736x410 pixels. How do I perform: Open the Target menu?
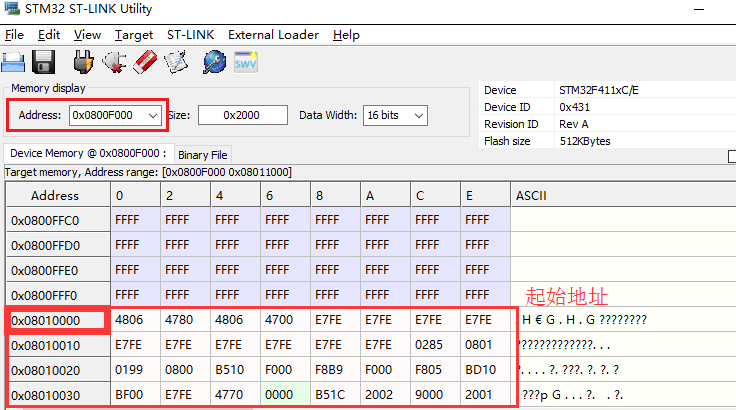point(134,35)
